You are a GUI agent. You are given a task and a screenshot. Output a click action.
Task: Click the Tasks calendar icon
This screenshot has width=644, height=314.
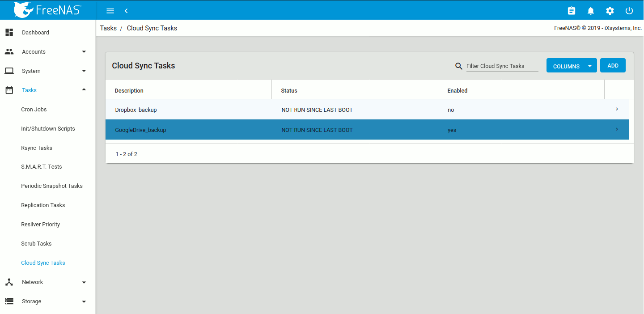(x=9, y=90)
